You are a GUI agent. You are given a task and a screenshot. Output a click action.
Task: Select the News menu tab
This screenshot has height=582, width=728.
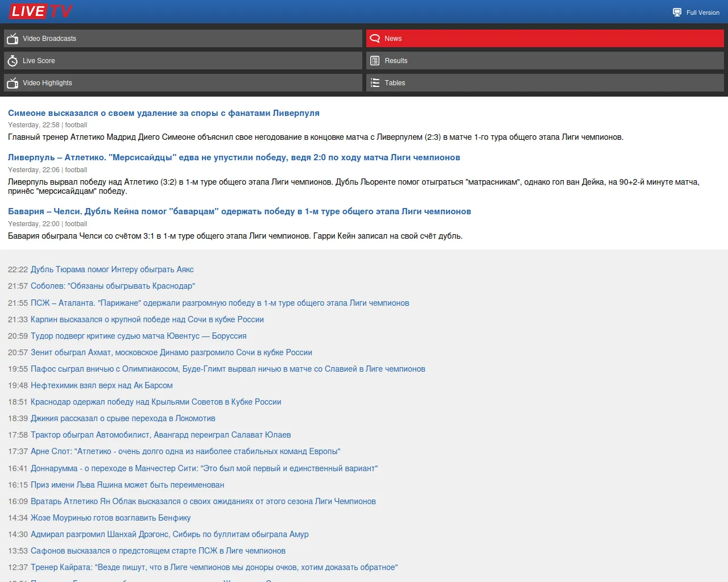tap(545, 39)
